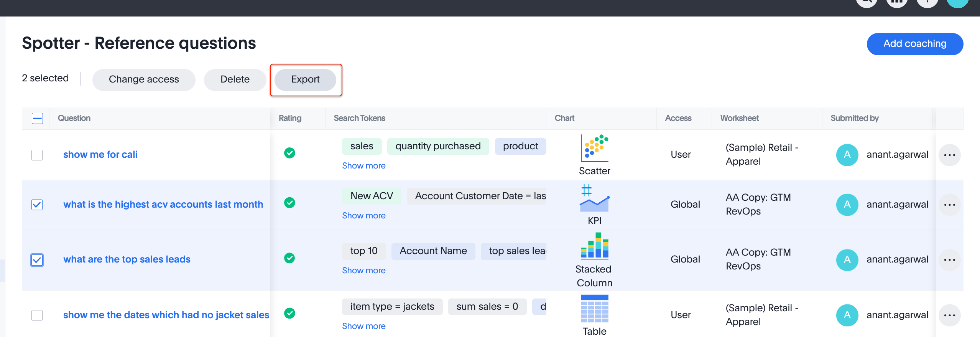The image size is (980, 337).
Task: Open more options for 'what are the top sales leads'
Action: [949, 260]
